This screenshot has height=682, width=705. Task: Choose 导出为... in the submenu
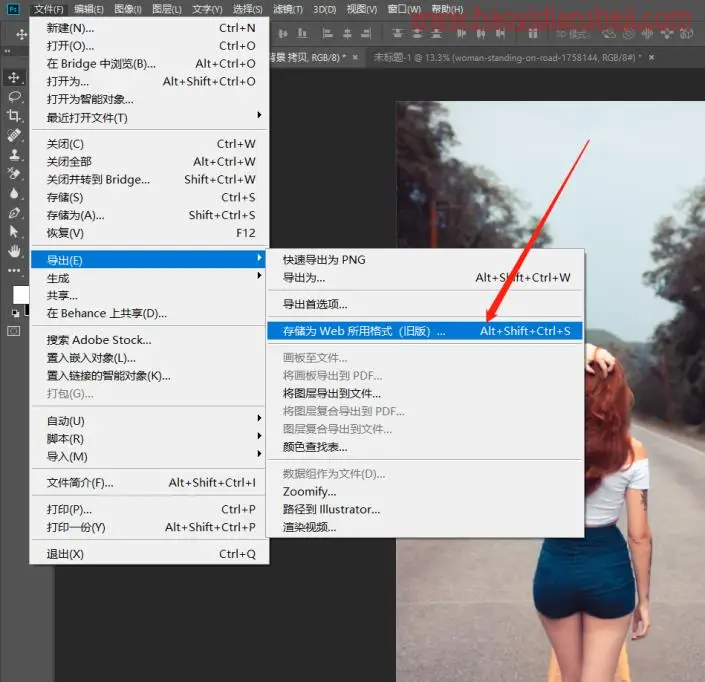425,278
